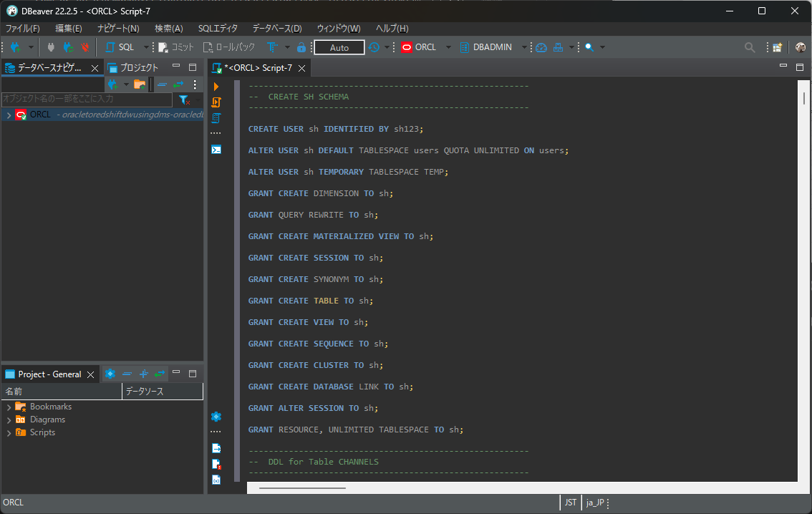Click the create folder icon in navigator
The width and height of the screenshot is (812, 514).
140,84
